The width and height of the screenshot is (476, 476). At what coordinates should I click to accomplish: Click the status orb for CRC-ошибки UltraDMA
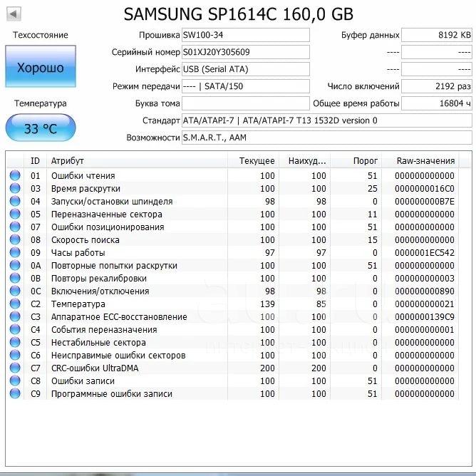pyautogui.click(x=15, y=368)
